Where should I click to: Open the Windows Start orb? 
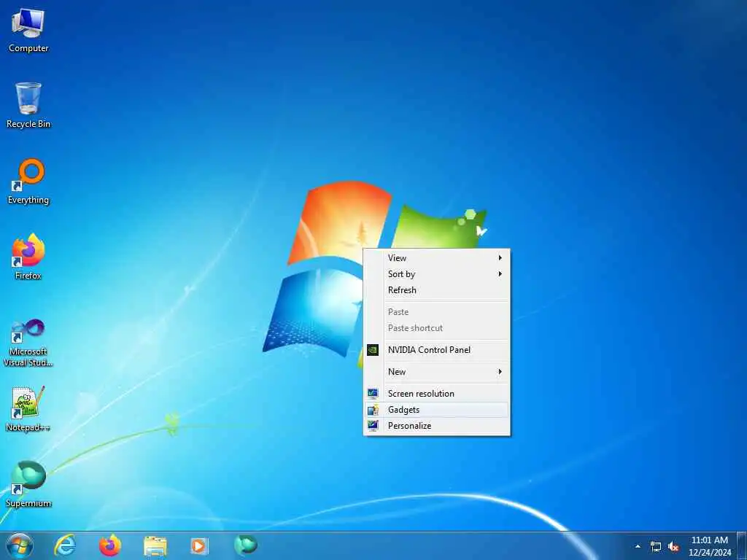point(20,545)
